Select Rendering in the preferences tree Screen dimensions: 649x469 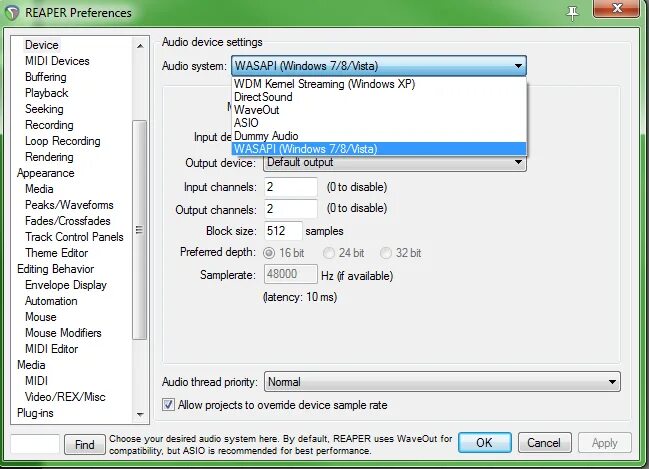pyautogui.click(x=49, y=157)
